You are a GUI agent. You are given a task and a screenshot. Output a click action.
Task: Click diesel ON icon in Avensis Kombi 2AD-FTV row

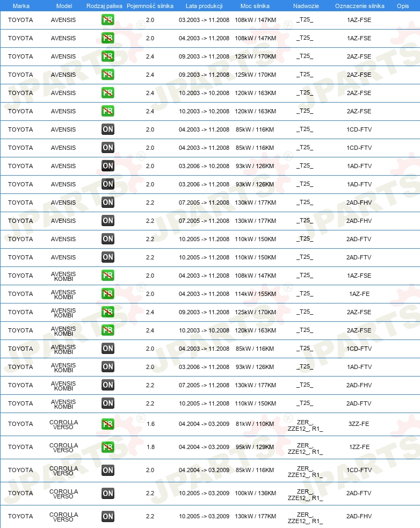coord(108,403)
